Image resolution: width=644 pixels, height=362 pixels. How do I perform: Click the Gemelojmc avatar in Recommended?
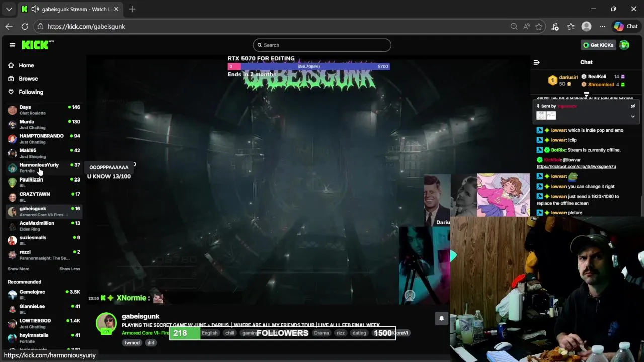tap(12, 295)
